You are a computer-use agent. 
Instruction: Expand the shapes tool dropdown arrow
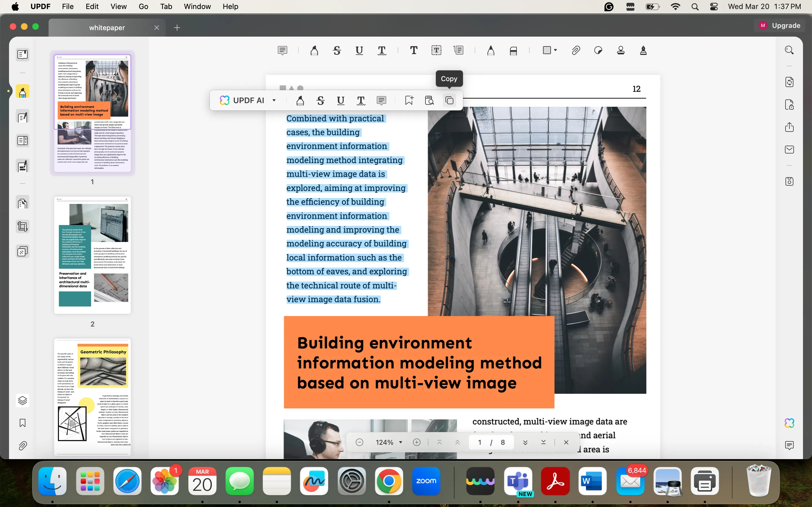(x=556, y=50)
